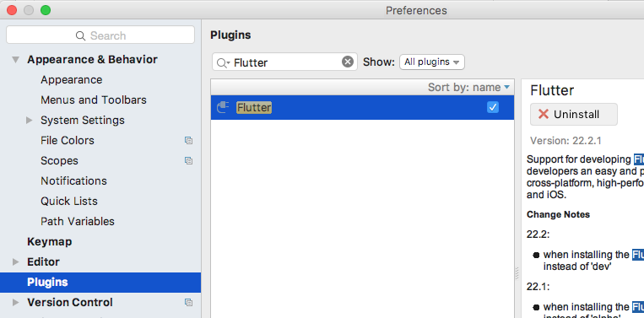Click the Scopes project-level icon
The height and width of the screenshot is (318, 644).
(x=188, y=160)
